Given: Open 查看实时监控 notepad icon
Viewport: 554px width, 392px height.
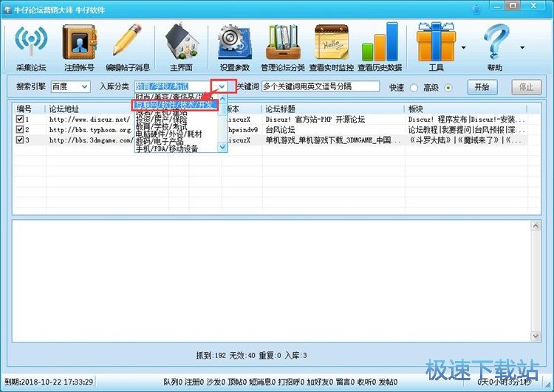Looking at the screenshot, I should tap(332, 47).
